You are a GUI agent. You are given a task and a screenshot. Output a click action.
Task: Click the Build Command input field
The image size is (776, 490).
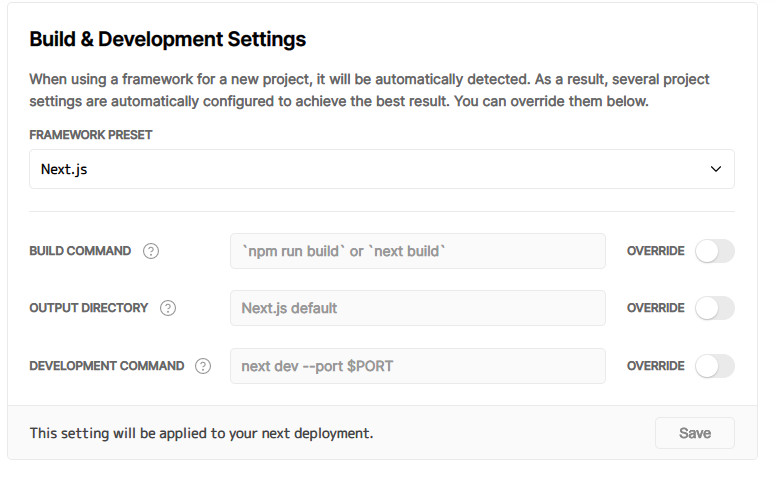(417, 251)
